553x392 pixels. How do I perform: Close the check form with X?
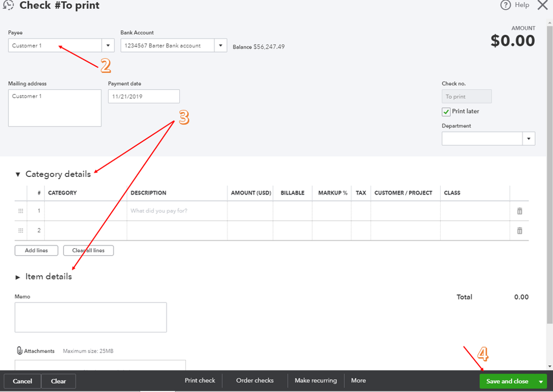click(x=542, y=5)
